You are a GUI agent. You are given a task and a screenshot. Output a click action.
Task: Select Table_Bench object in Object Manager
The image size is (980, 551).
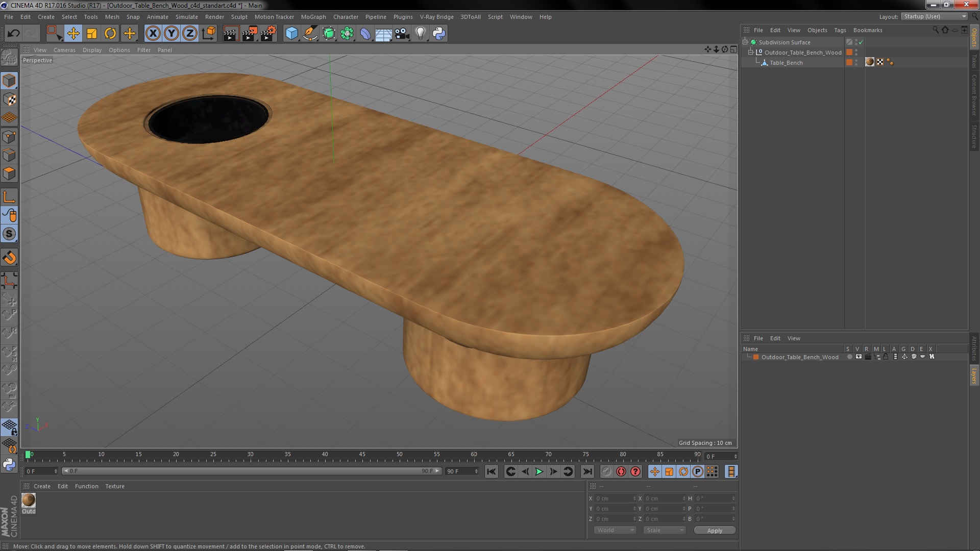click(786, 63)
